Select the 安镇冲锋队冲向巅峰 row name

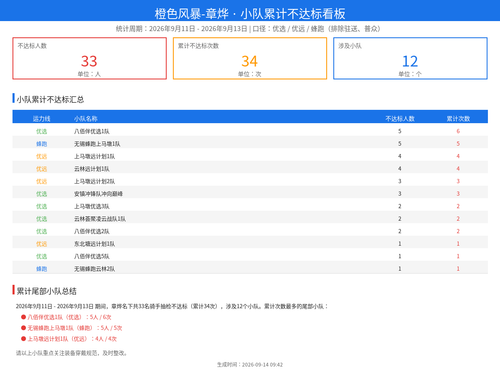[98, 194]
